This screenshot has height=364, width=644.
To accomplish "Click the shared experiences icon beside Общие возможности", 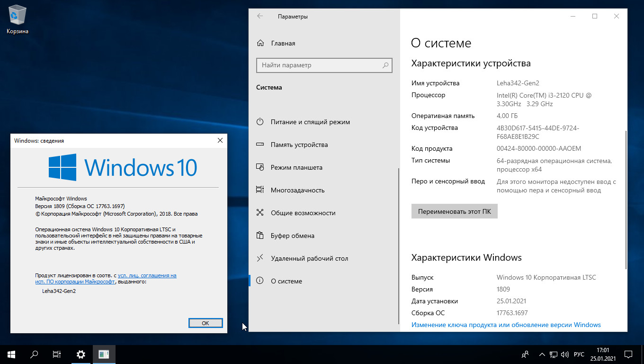I will click(x=260, y=213).
